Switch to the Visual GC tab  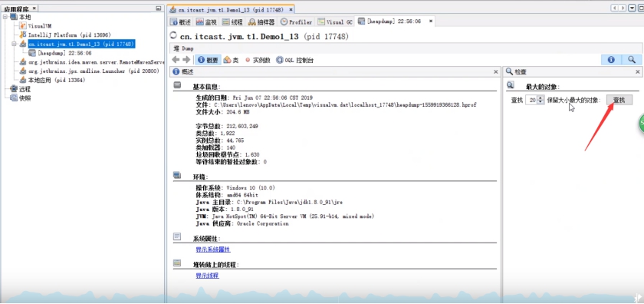tap(335, 21)
